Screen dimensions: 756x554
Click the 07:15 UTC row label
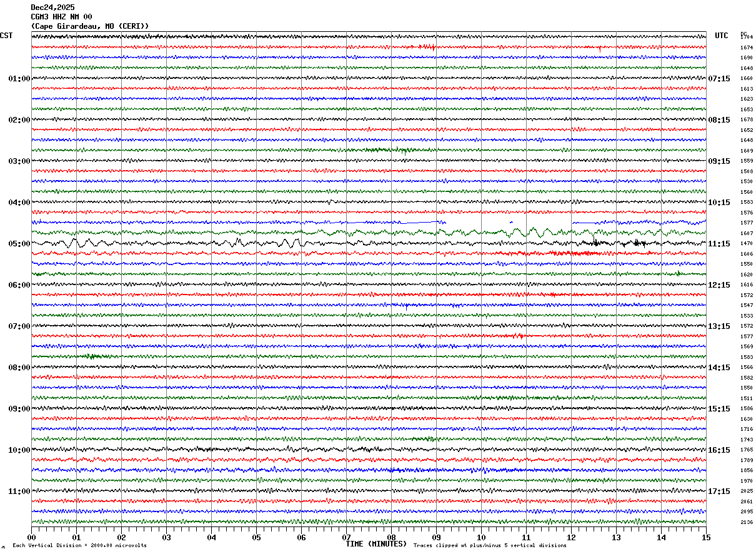coord(719,79)
